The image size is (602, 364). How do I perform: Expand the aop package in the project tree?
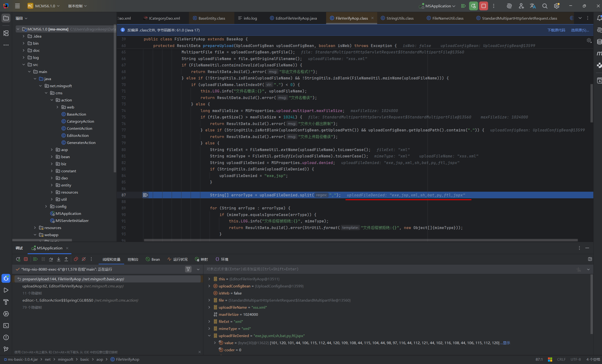[52, 150]
